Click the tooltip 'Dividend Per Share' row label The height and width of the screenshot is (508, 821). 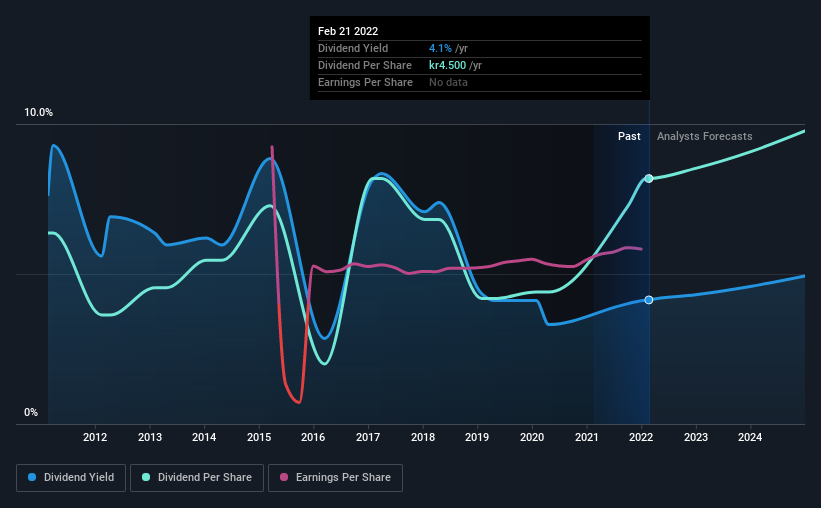[364, 65]
